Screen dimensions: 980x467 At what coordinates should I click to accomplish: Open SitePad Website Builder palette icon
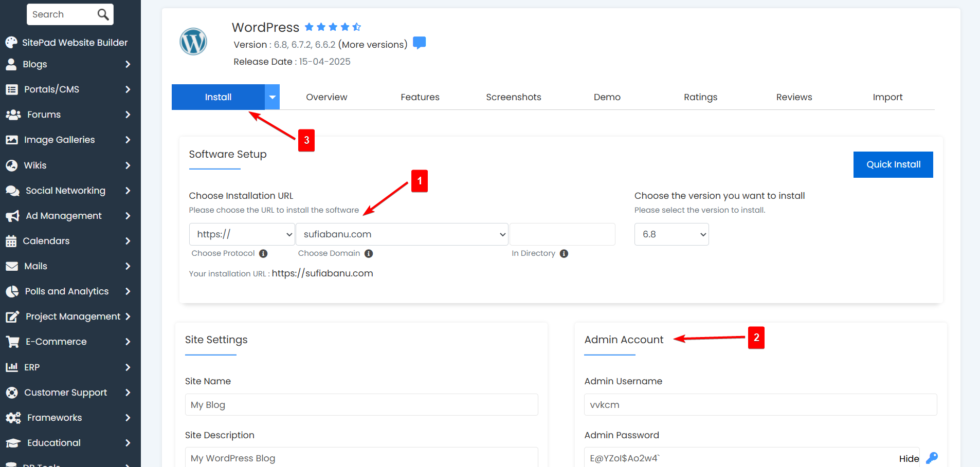[11, 42]
